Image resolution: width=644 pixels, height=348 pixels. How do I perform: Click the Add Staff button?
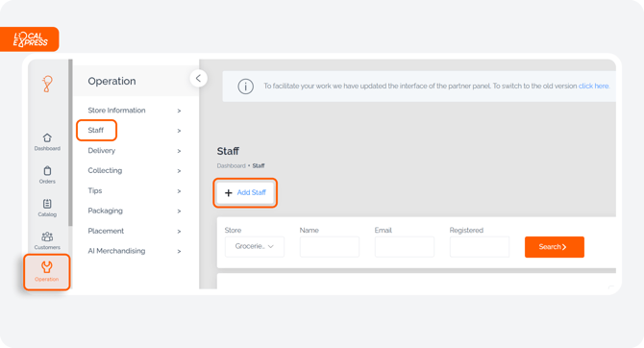tap(245, 192)
